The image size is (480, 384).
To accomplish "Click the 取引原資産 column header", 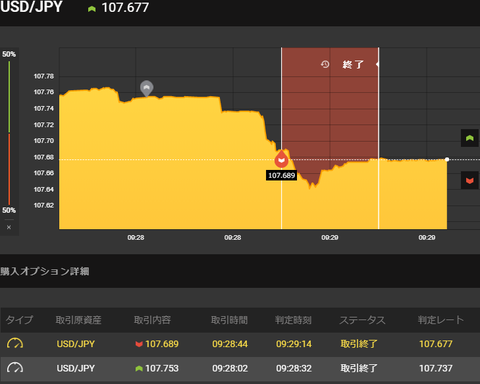I will point(78,320).
